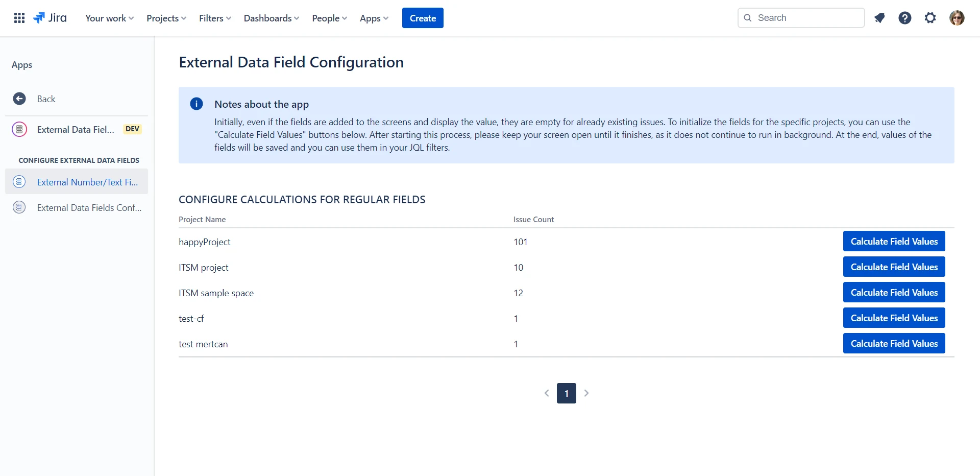Focus the Search input field
980x476 pixels.
801,18
